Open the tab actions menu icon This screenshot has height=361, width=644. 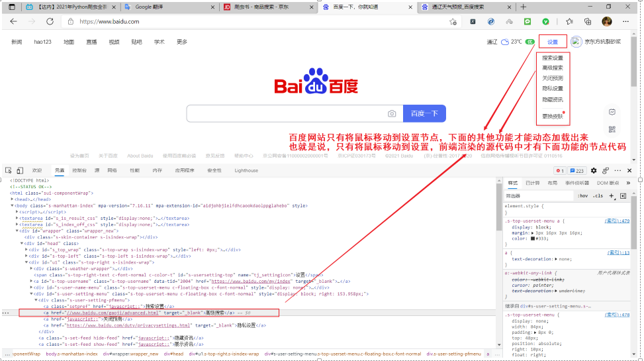[12, 7]
